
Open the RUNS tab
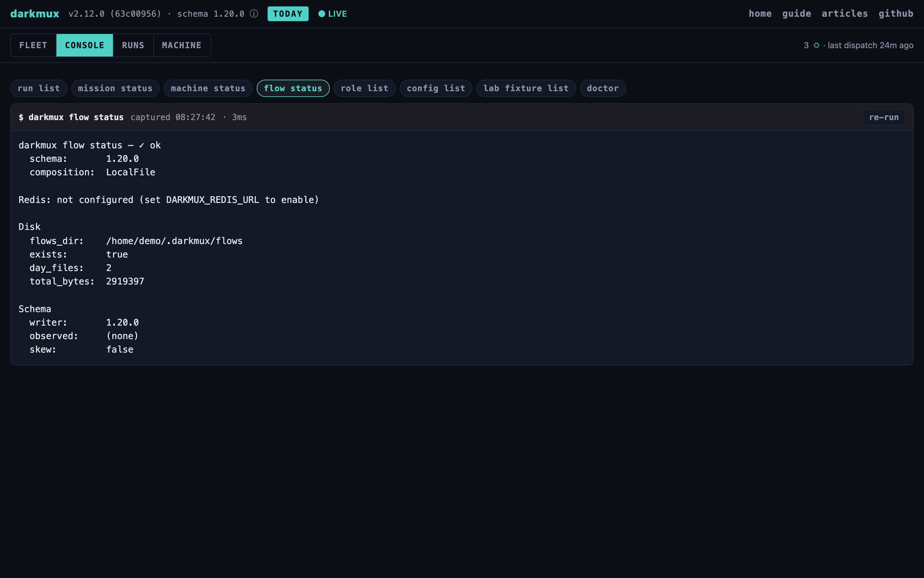[x=133, y=45]
